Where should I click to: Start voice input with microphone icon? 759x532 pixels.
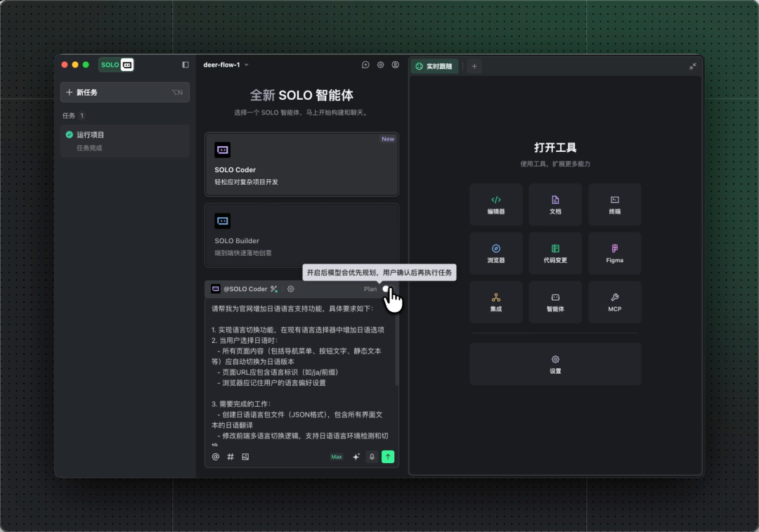click(x=372, y=457)
